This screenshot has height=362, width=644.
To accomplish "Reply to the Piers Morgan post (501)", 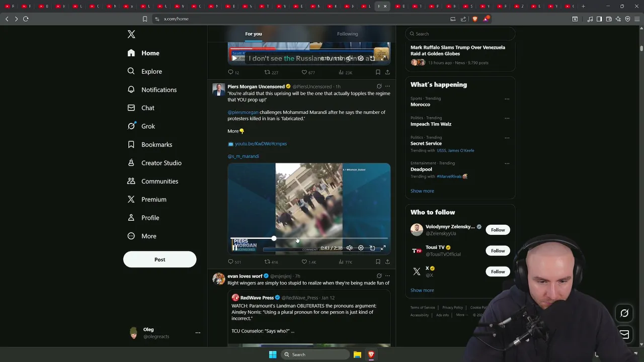I will 234,262.
